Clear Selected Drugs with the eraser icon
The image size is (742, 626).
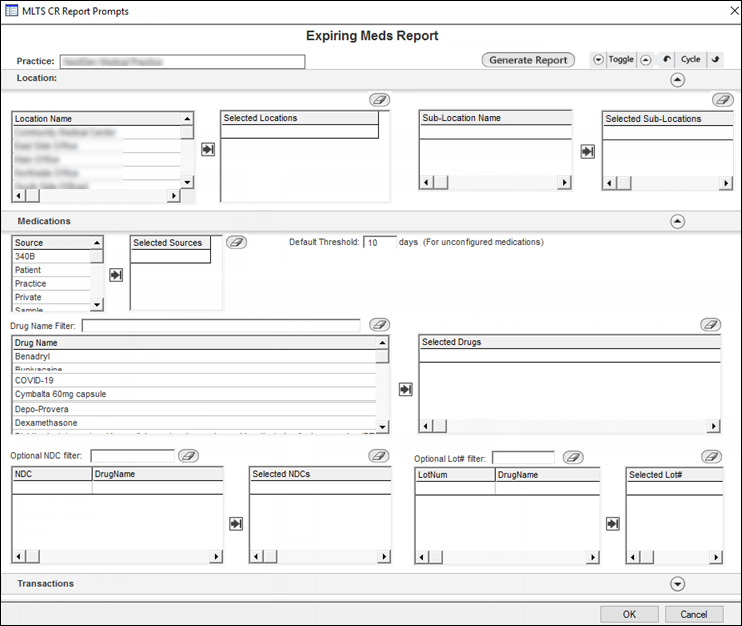[711, 325]
